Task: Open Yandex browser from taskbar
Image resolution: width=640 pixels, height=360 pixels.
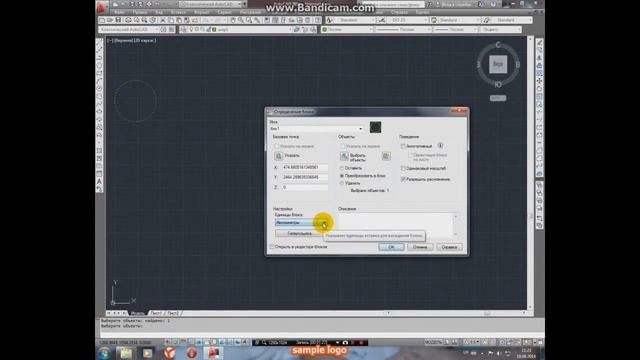Action: coord(169,353)
